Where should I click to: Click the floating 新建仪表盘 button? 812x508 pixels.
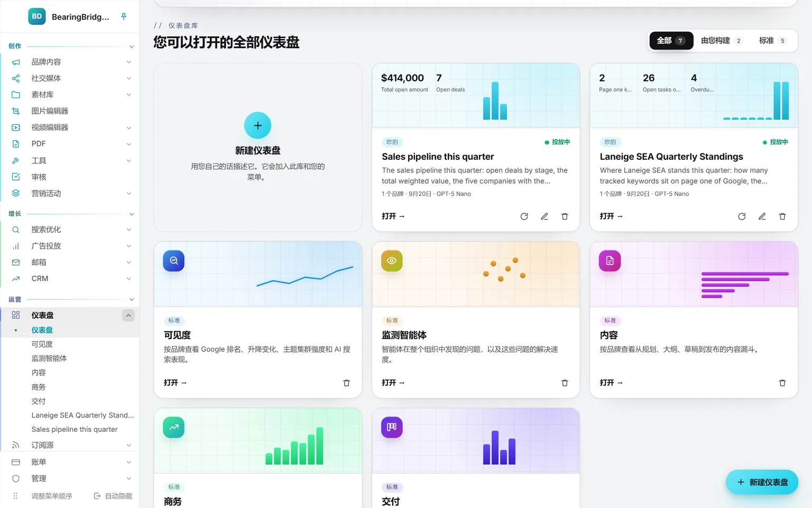coord(762,482)
